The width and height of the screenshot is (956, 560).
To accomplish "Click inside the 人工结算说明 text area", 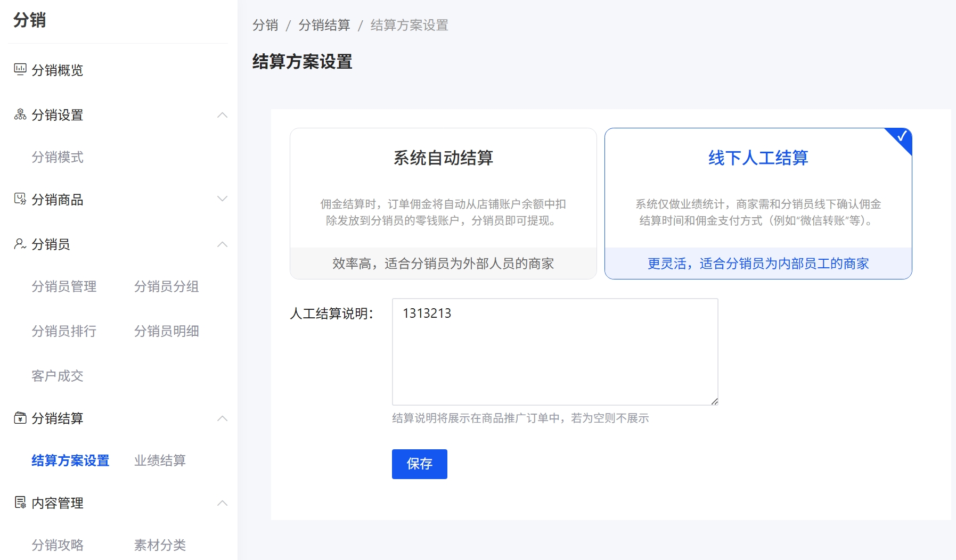I will pyautogui.click(x=554, y=351).
